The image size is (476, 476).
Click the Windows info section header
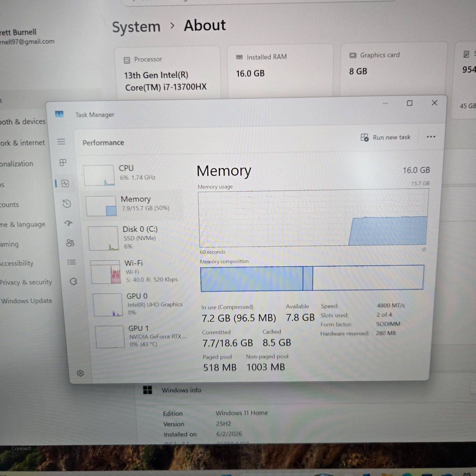182,390
